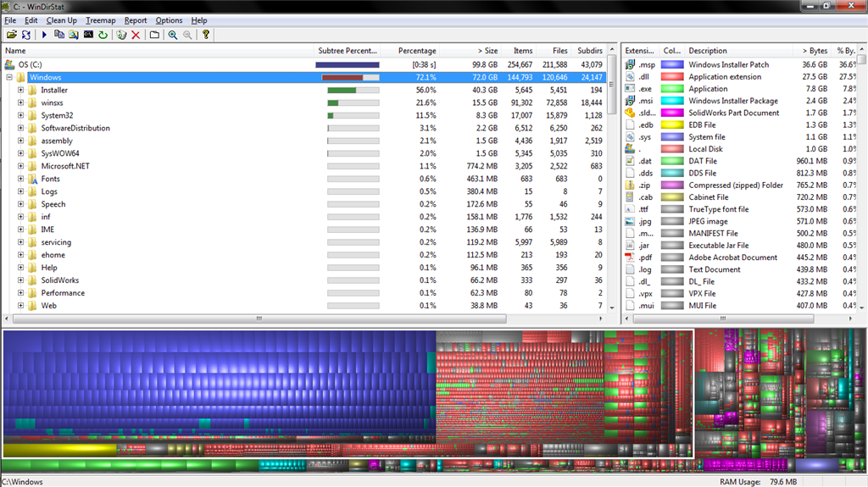Sort by the Name column header
Screen dimensions: 868x487
(158, 50)
